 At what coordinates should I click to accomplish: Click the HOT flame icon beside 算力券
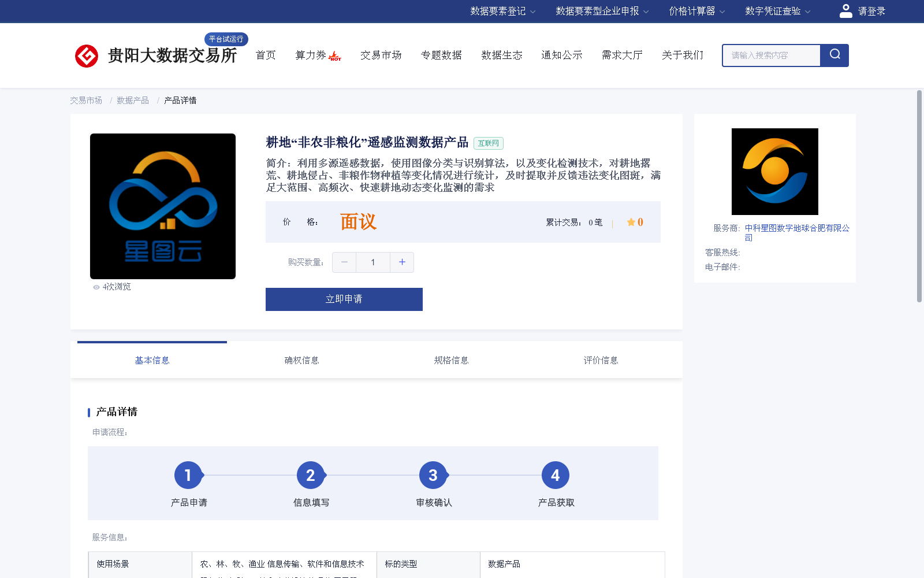click(335, 56)
